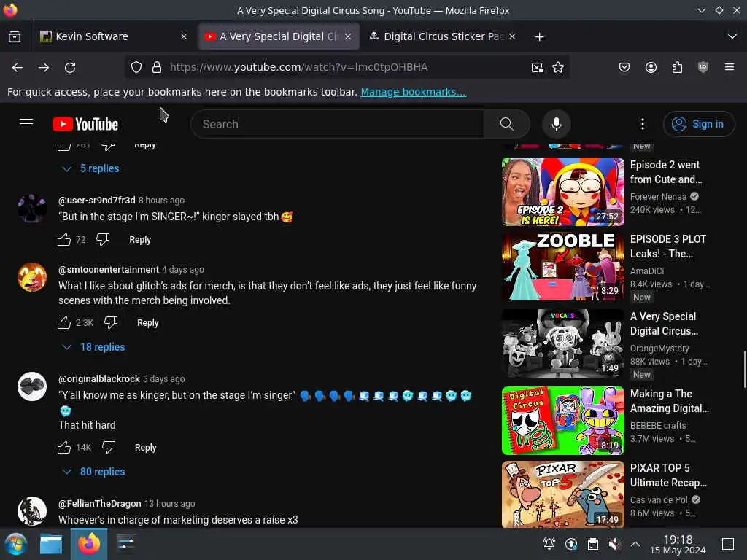Reply to @smtoonentertainment comment
Viewport: 747px width, 560px height.
(x=147, y=323)
